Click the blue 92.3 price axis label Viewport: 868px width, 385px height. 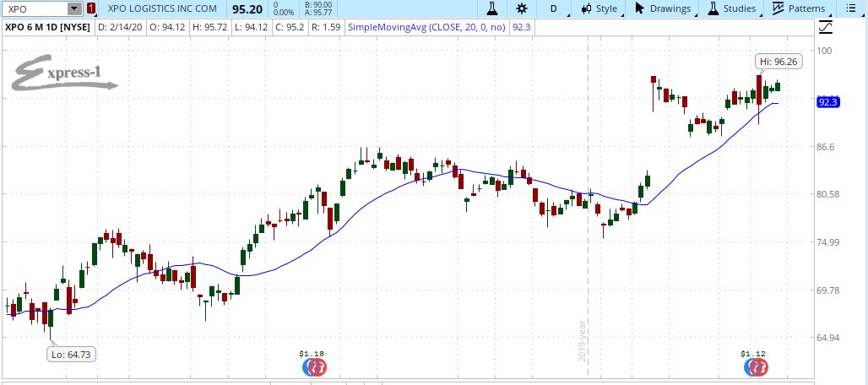click(829, 101)
